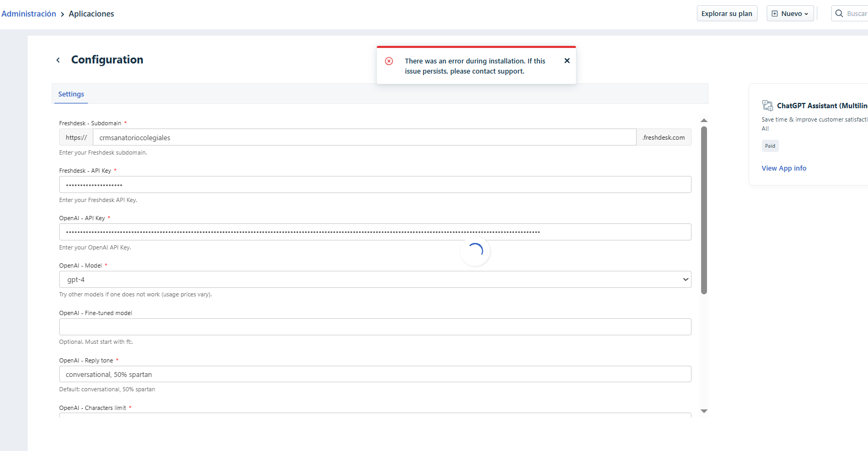868x451 pixels.
Task: Click the Paid badge
Action: [770, 146]
